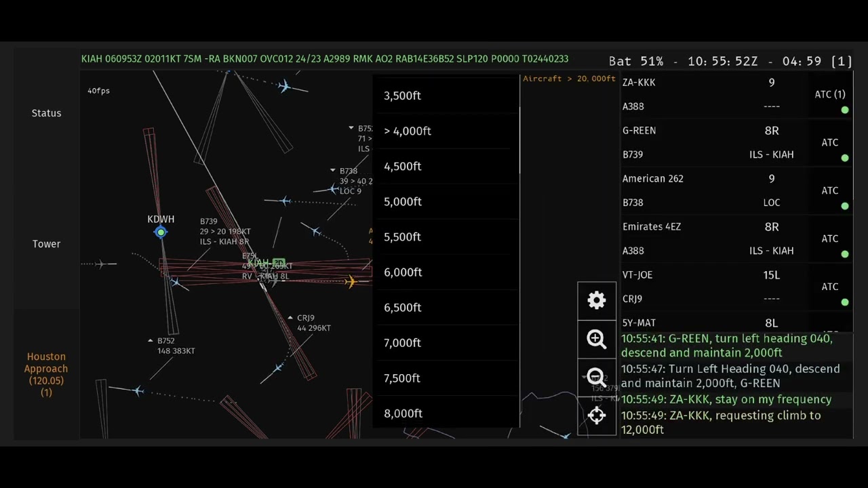Image resolution: width=868 pixels, height=488 pixels.
Task: Click CRJ9 type on VT-JOE strip
Action: (x=632, y=299)
